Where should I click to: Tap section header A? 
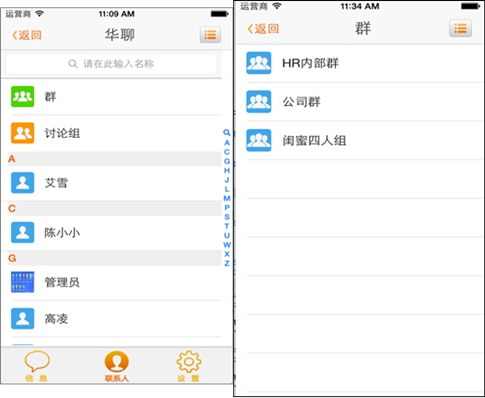coord(114,159)
